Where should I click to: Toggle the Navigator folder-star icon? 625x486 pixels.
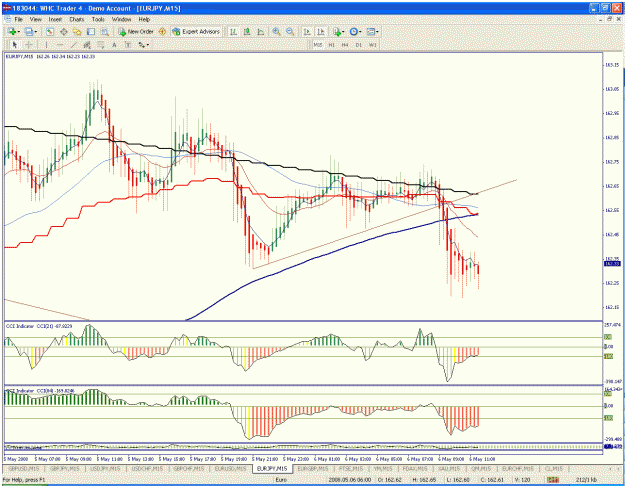[x=77, y=31]
